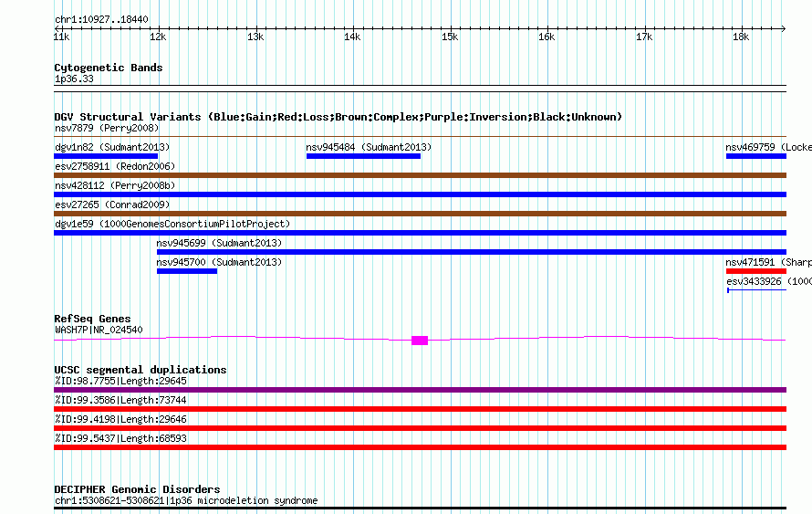Click the esv3433926 thin blue line feature
Screen dimensions: 812x514
point(756,290)
